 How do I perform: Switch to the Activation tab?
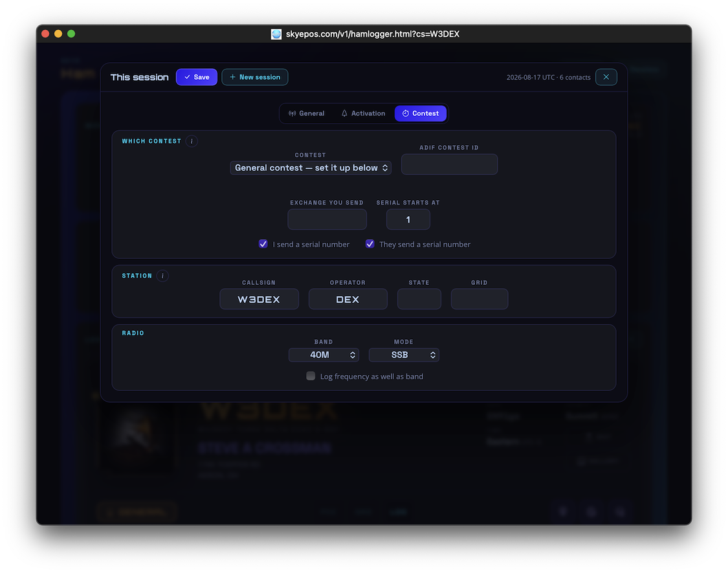pyautogui.click(x=363, y=113)
